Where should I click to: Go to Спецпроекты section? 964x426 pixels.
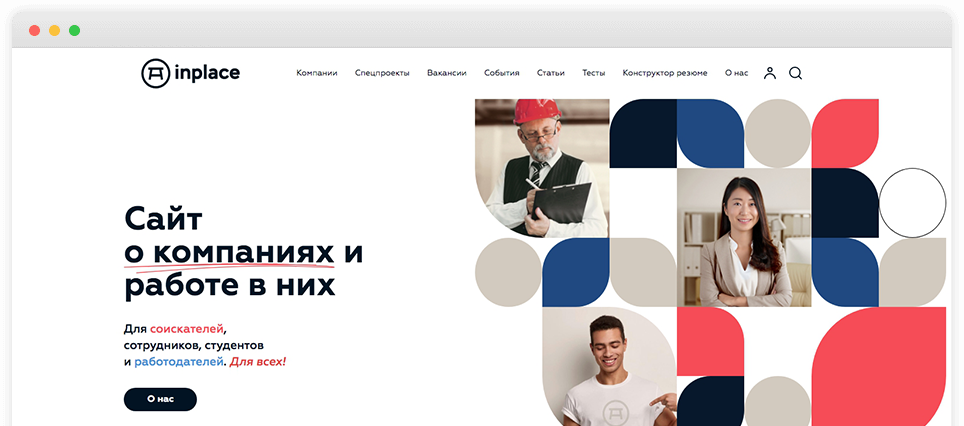382,73
